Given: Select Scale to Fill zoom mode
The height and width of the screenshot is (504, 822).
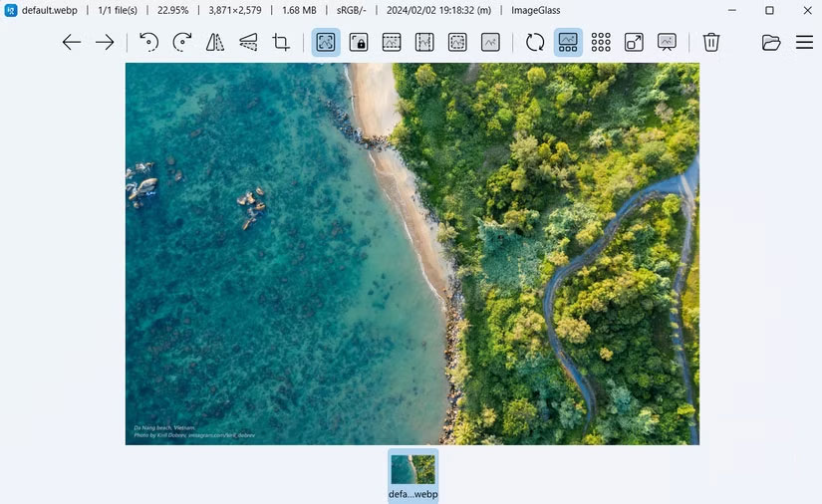Looking at the screenshot, I should point(490,42).
